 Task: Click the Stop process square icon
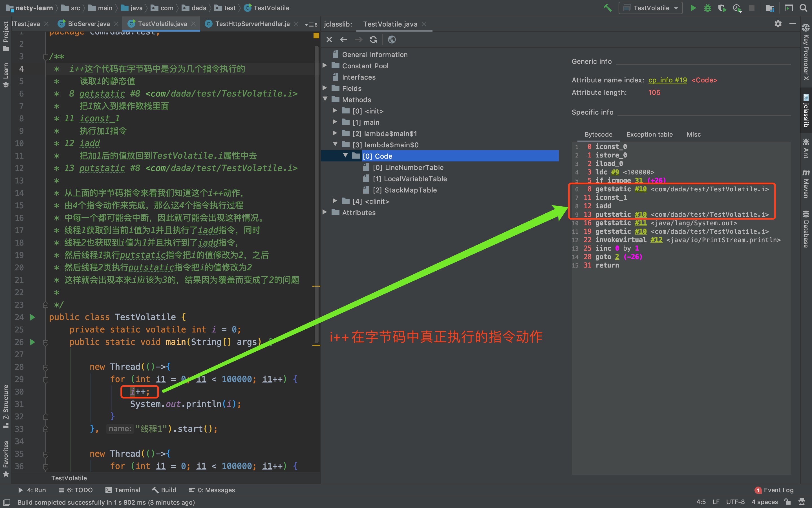752,8
